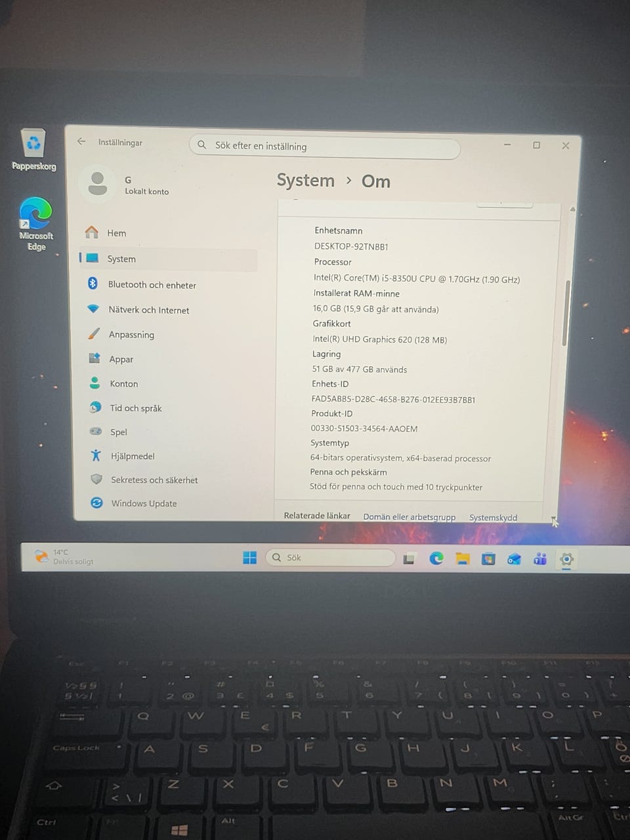630x840 pixels.
Task: Select the Intel(R) Core(TM) i5-8350U processor text
Action: pos(417,279)
